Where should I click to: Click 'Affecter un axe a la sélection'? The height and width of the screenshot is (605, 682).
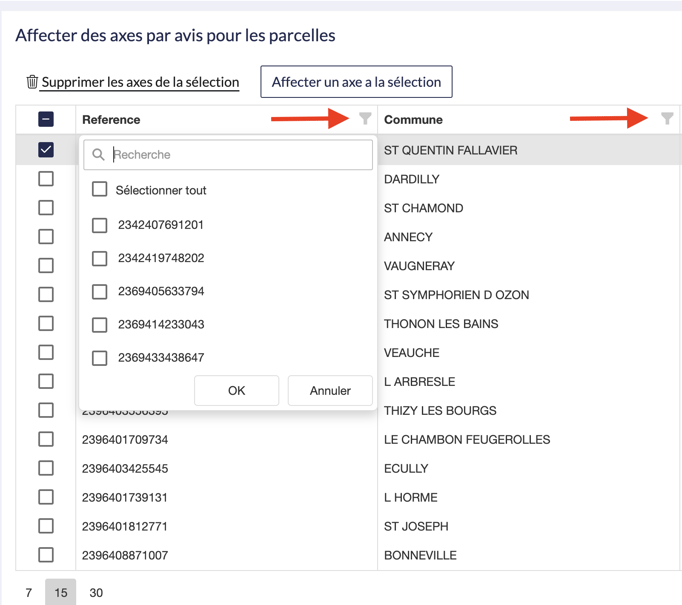tap(356, 82)
